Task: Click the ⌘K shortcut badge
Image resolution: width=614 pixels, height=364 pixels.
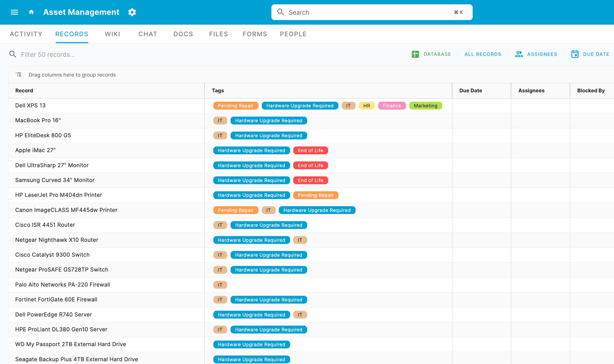Action: click(x=458, y=12)
